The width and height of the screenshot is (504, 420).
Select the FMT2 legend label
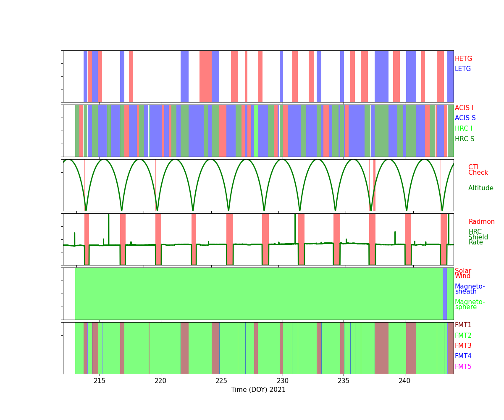pyautogui.click(x=463, y=336)
